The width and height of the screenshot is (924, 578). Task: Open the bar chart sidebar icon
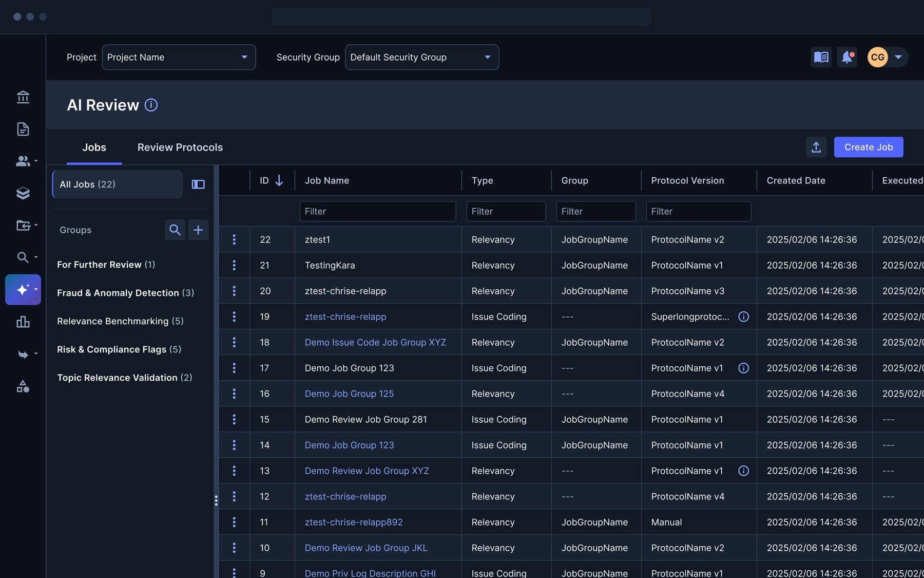click(x=23, y=322)
